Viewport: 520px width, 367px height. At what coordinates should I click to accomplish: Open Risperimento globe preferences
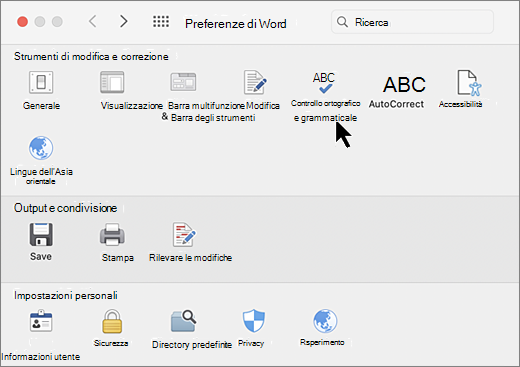(325, 321)
